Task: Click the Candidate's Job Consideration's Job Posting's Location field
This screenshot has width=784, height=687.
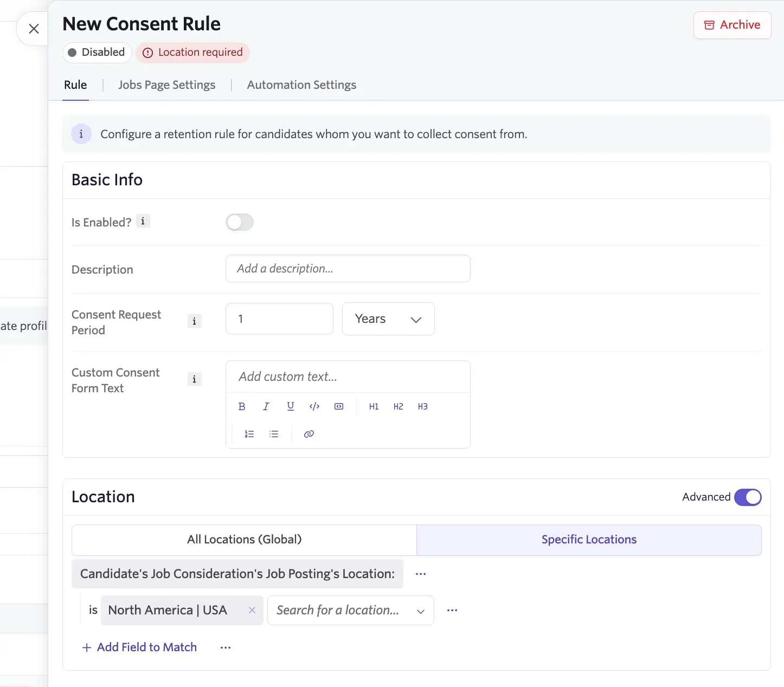Action: click(x=237, y=574)
